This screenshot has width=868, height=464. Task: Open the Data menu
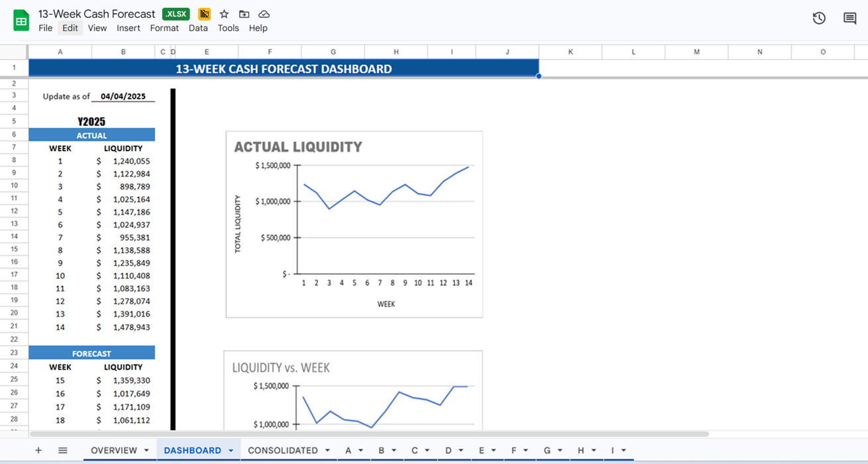(x=198, y=28)
